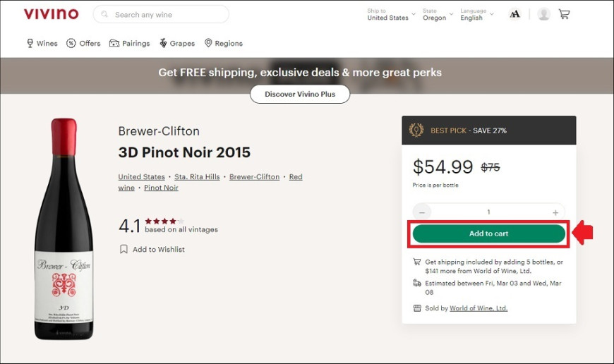Viewport: 614px width, 364px height.
Task: Click the Search any wine field
Action: tap(161, 15)
